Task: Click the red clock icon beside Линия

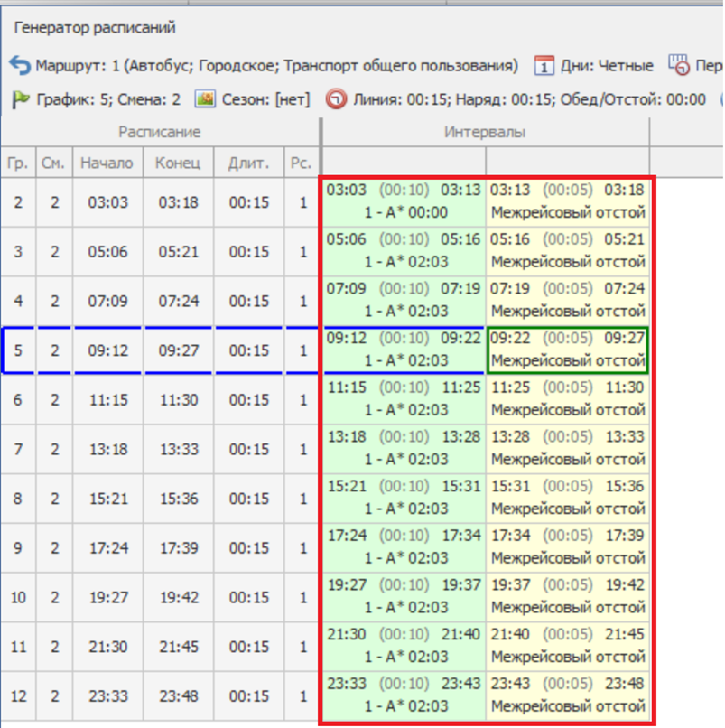Action: (337, 99)
